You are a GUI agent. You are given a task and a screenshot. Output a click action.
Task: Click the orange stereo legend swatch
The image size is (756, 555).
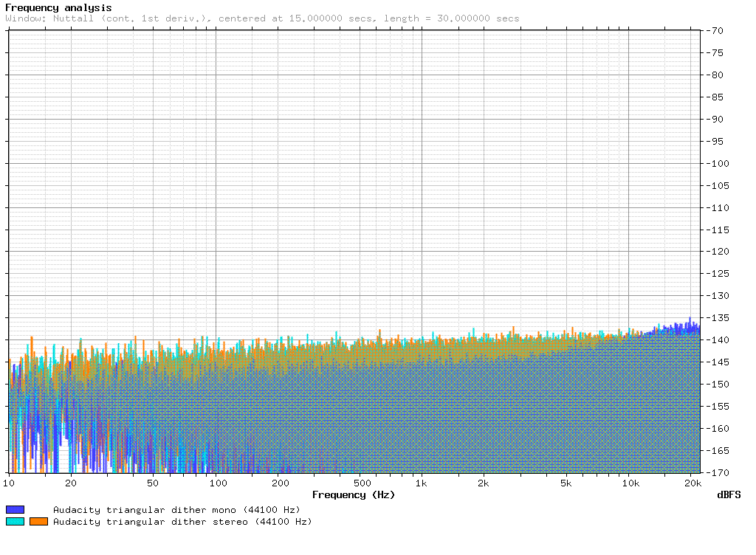click(38, 522)
